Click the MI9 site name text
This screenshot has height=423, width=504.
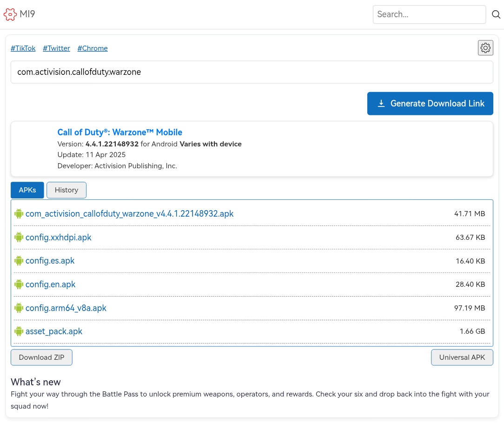coord(27,14)
